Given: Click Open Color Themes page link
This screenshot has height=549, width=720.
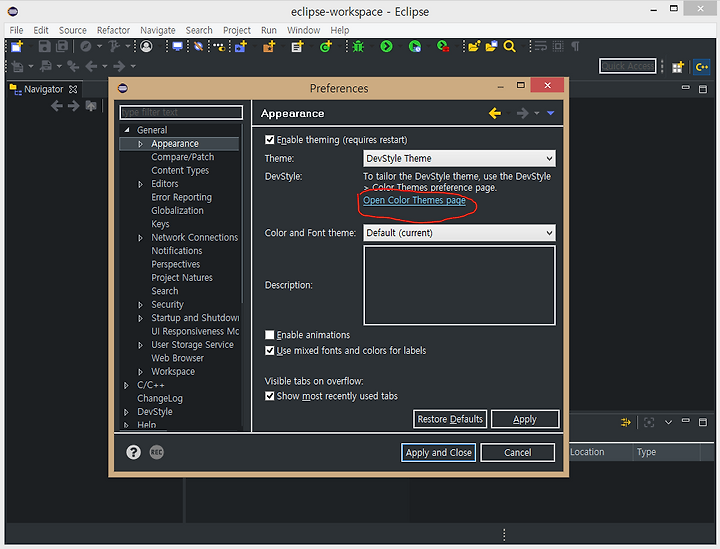Looking at the screenshot, I should pos(414,200).
